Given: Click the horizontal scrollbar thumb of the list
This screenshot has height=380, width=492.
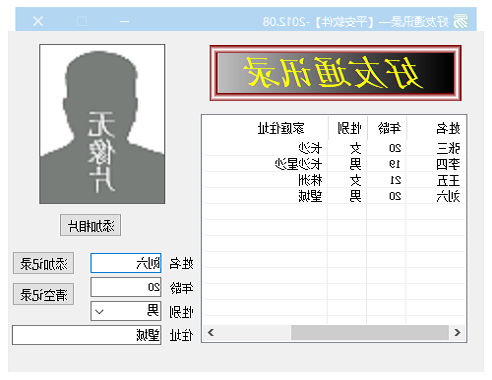Looking at the screenshot, I should [x=370, y=332].
